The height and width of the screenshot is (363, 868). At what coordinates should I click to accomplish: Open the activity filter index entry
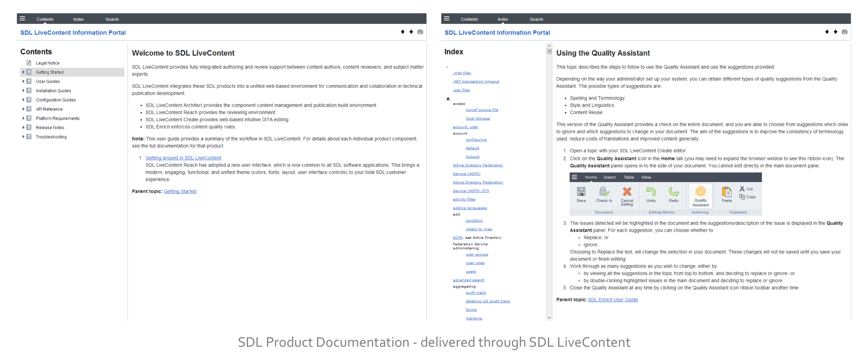click(x=464, y=199)
